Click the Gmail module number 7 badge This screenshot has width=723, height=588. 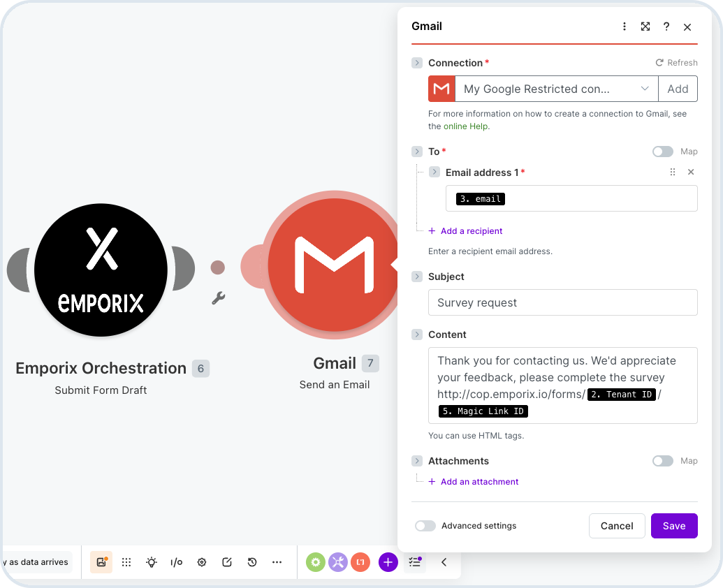click(x=370, y=363)
